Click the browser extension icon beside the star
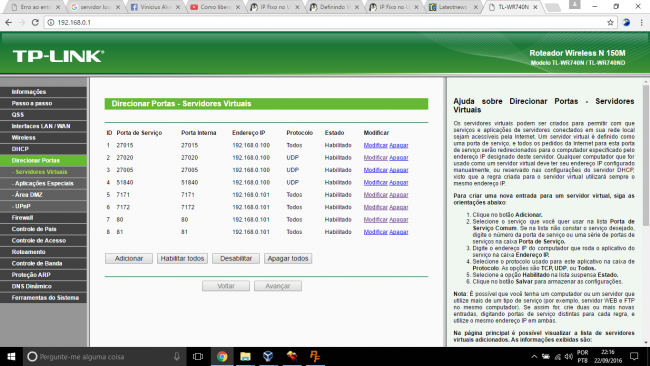The height and width of the screenshot is (366, 650). [x=626, y=22]
